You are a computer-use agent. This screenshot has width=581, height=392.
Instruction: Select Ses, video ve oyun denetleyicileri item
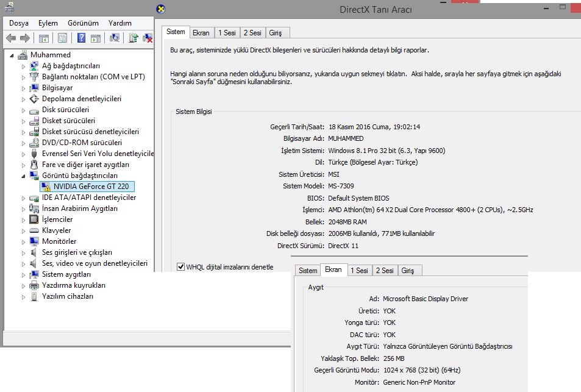point(95,263)
